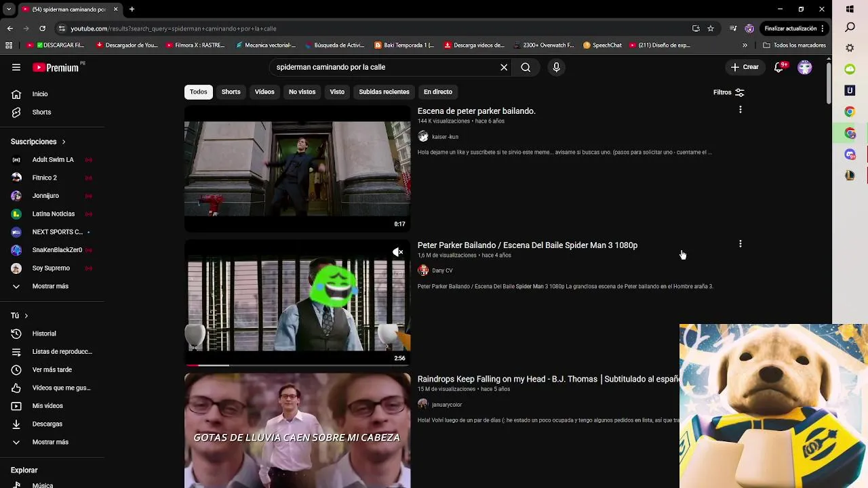Open the Adult Swim LA subscription

[52, 160]
